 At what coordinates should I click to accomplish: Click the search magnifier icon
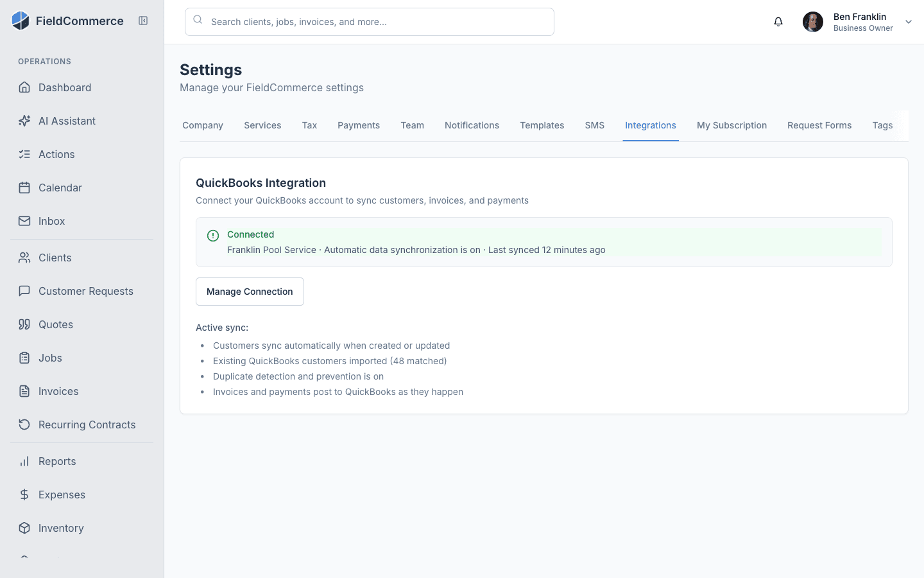click(x=198, y=20)
